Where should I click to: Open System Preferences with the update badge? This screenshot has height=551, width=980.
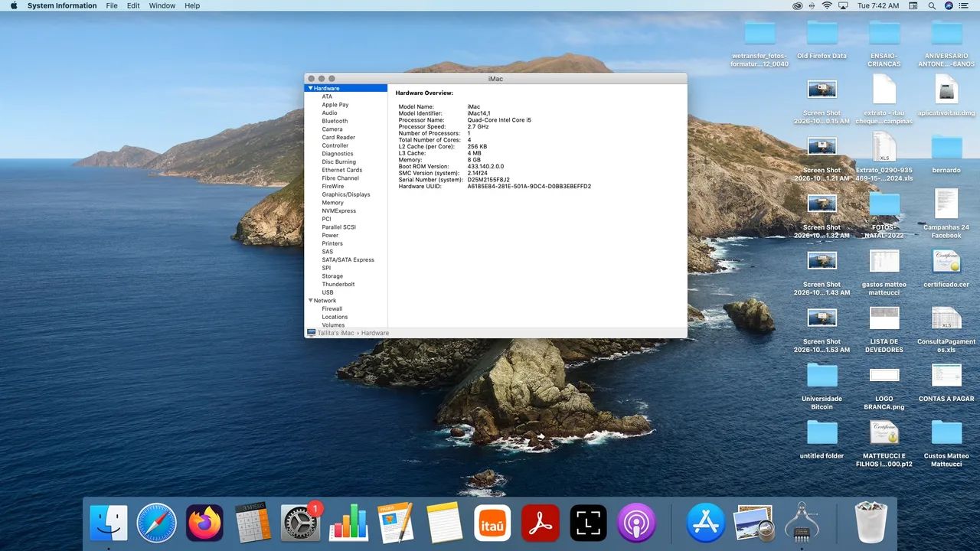tap(300, 523)
